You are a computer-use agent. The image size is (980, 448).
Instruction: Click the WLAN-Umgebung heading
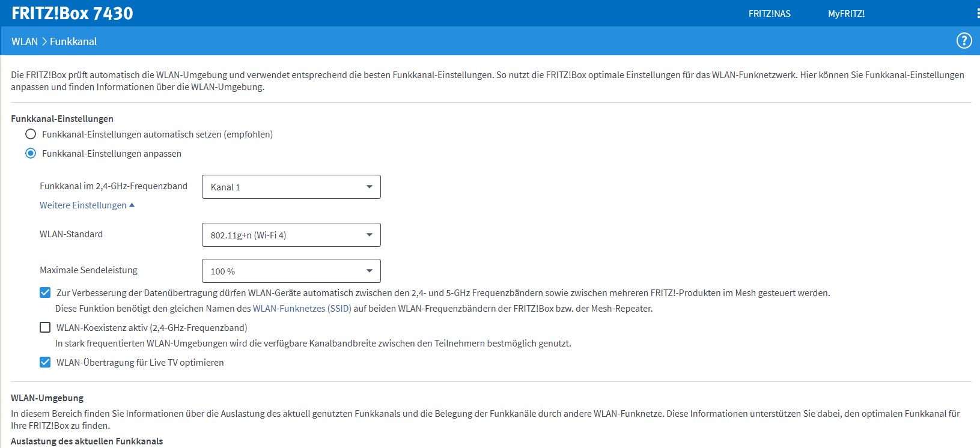click(x=47, y=398)
